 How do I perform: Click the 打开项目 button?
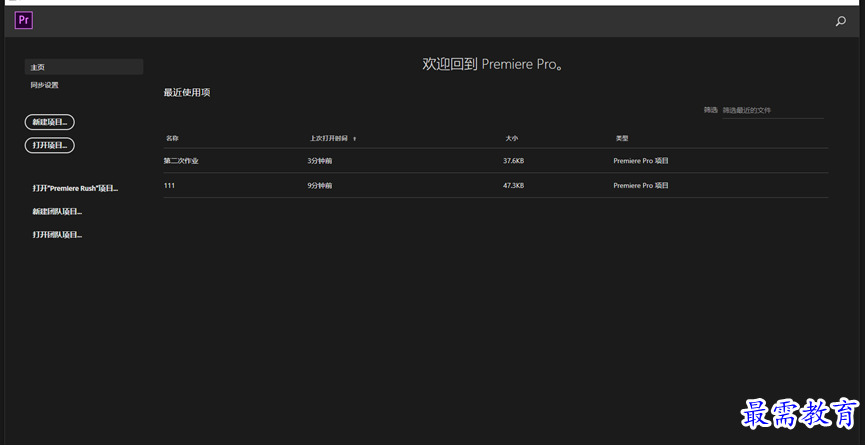50,145
